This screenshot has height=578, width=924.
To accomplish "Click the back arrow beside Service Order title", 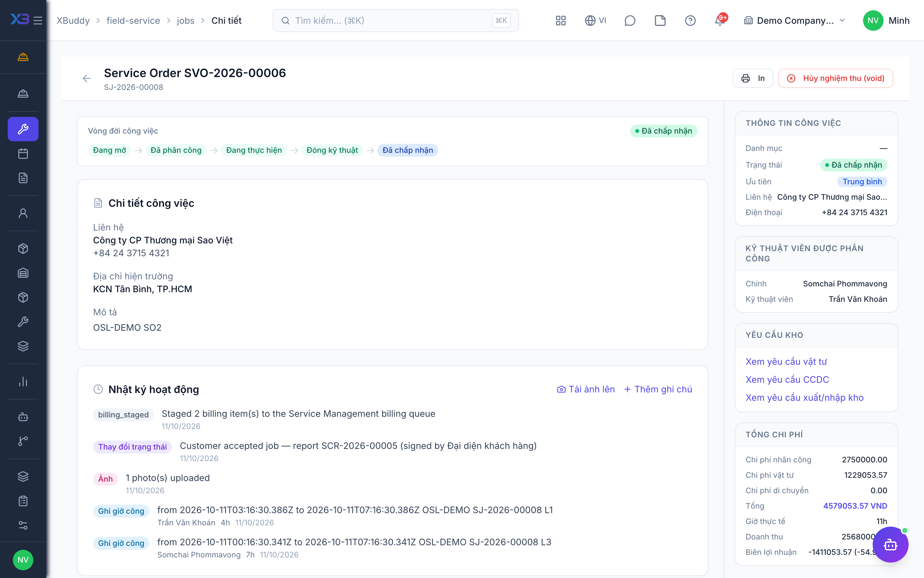I will pos(87,78).
